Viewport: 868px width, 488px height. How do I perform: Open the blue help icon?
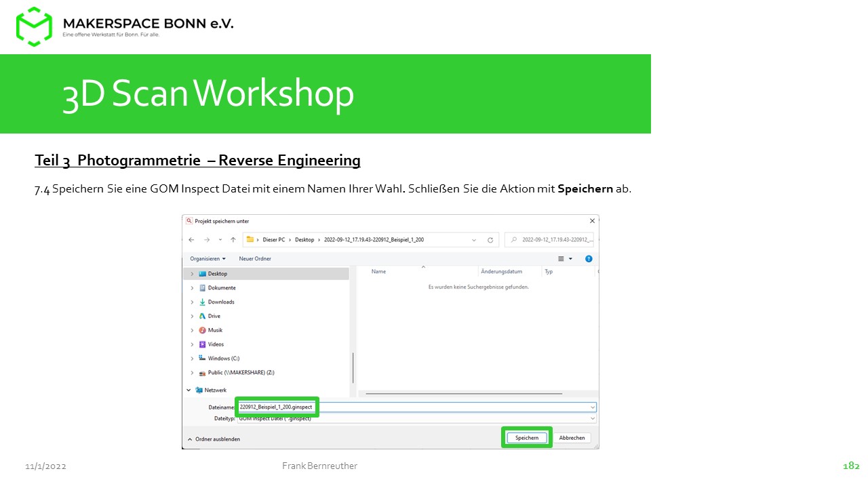click(589, 259)
